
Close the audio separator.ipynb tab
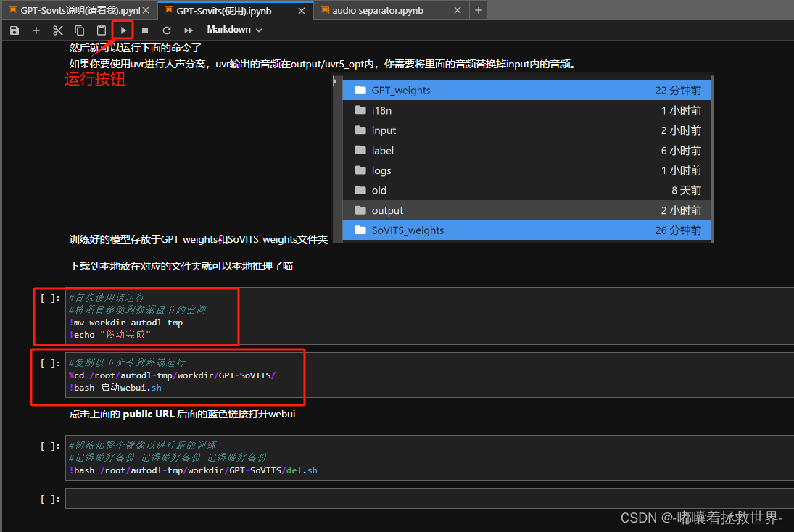(x=458, y=11)
